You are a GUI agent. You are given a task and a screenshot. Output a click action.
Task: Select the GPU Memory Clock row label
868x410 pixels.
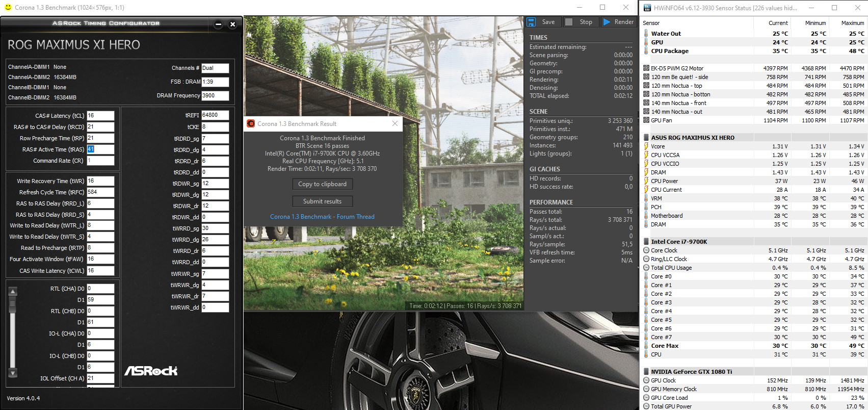coord(674,389)
